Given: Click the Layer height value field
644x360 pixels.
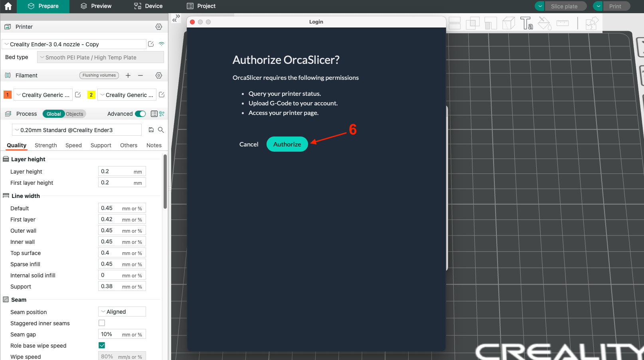Looking at the screenshot, I should pyautogui.click(x=122, y=171).
